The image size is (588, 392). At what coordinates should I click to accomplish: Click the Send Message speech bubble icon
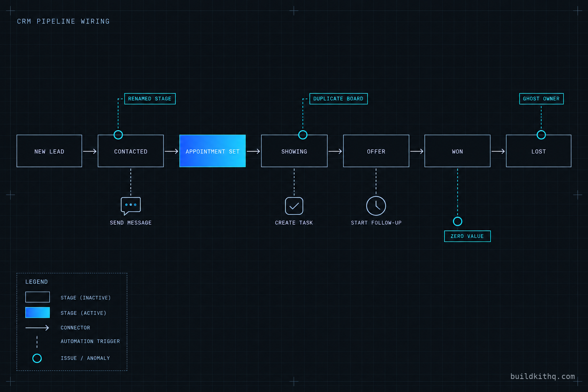(x=131, y=206)
